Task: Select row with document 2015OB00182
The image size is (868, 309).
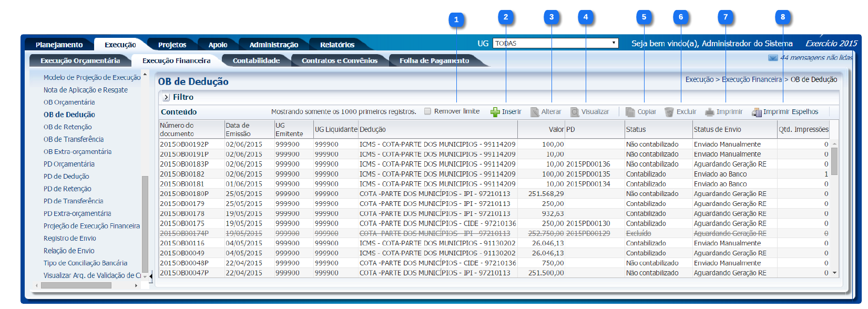Action: coord(182,174)
